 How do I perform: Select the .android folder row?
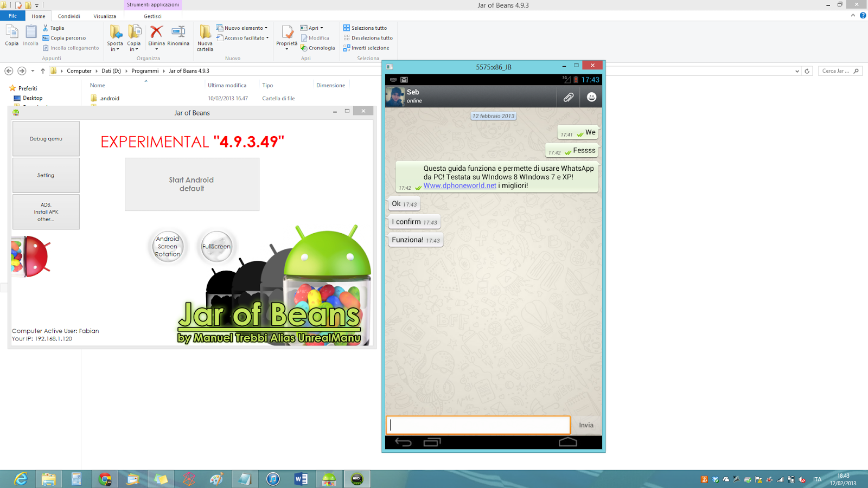[x=217, y=98]
